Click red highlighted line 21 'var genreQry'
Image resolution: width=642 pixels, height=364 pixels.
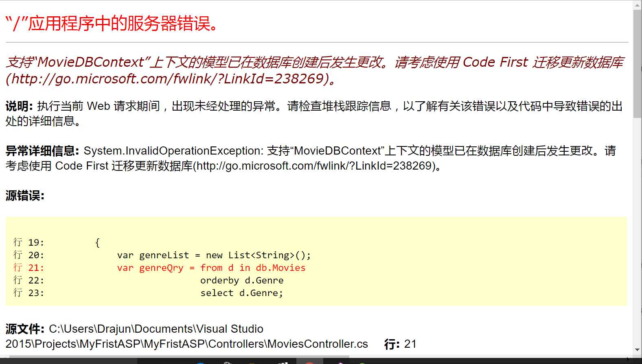159,268
